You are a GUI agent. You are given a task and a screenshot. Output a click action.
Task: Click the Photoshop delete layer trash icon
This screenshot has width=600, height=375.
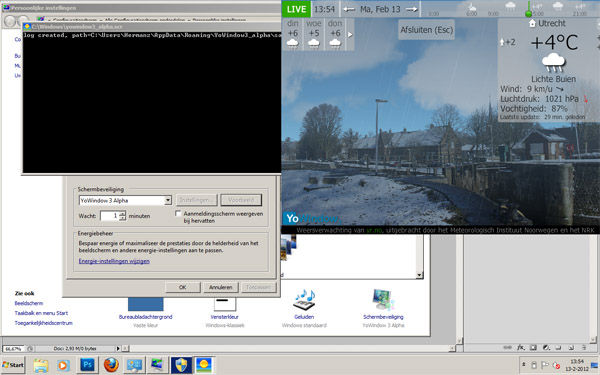pyautogui.click(x=584, y=347)
